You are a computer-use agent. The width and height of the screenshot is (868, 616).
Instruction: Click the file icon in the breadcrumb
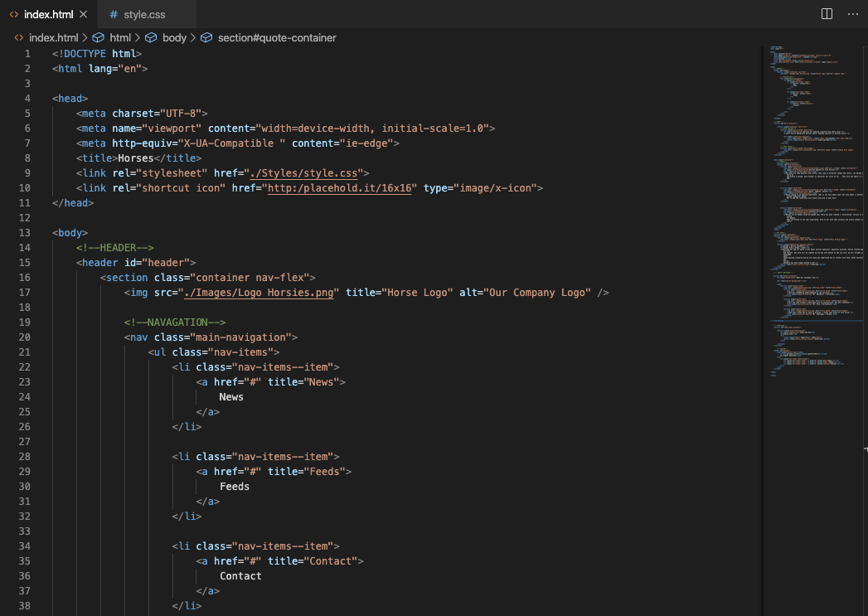(19, 37)
